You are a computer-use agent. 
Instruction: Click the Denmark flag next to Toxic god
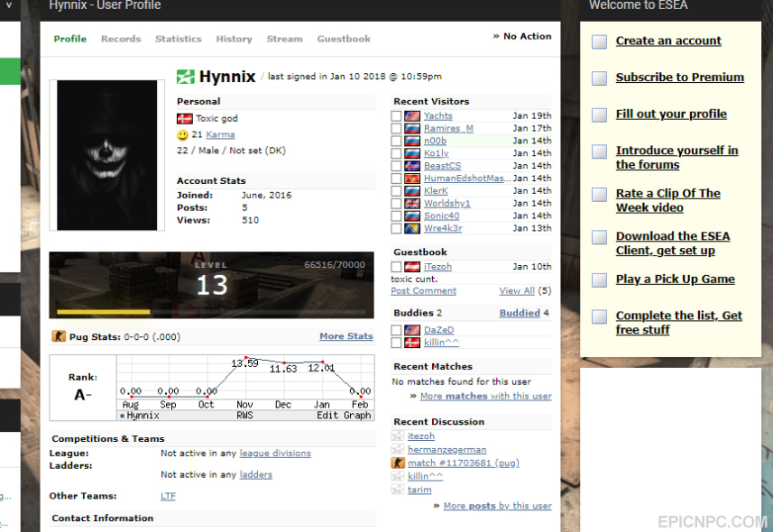(x=184, y=118)
